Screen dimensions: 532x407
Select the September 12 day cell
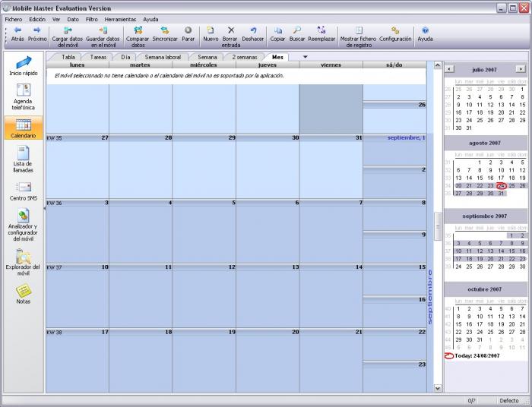204,292
